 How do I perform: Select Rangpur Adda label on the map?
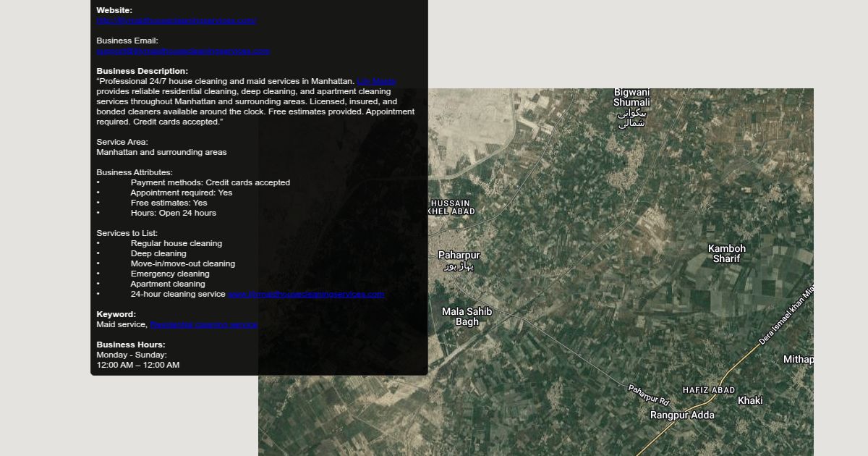click(682, 415)
